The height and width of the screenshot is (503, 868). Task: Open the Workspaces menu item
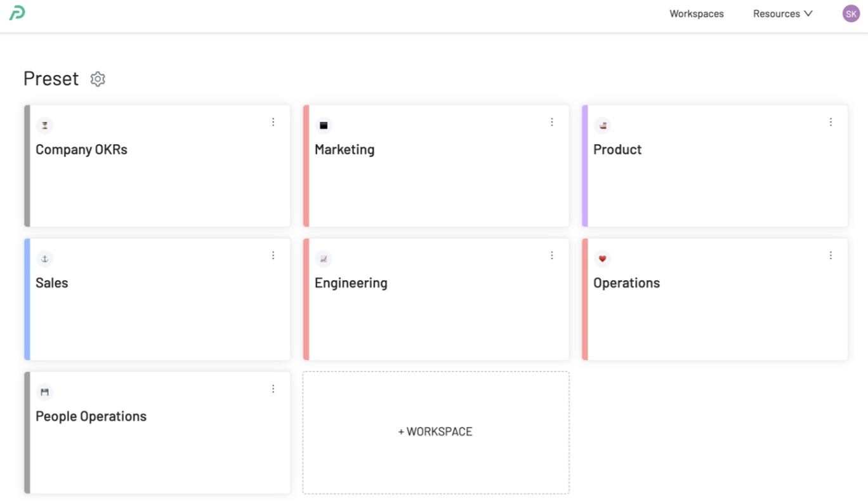click(x=697, y=13)
